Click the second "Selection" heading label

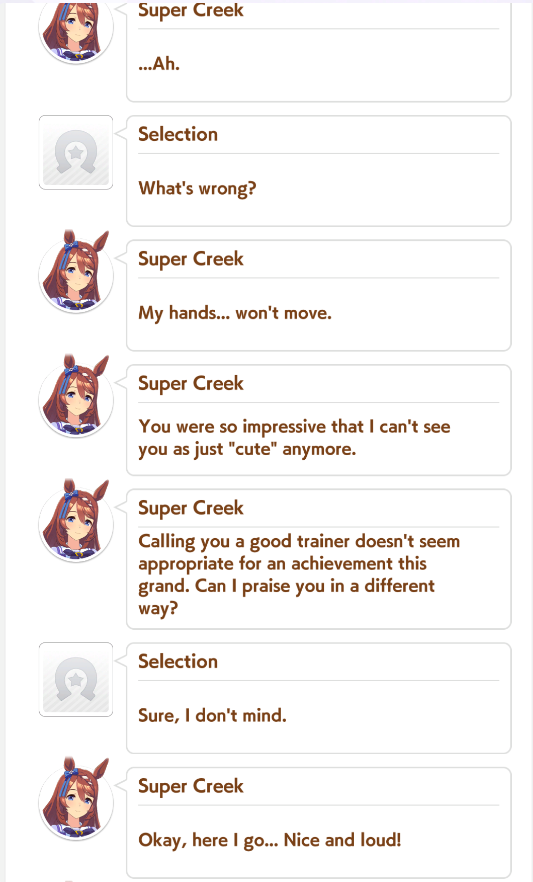tap(178, 662)
